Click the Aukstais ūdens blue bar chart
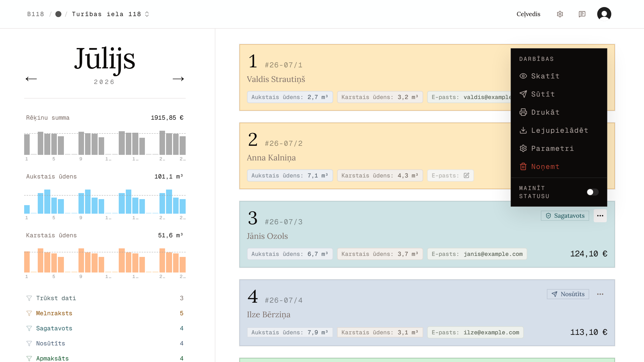 105,202
